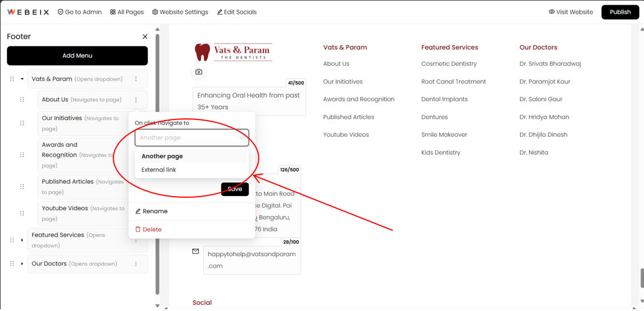Click Dental Implants link
644x311 pixels.
point(444,99)
